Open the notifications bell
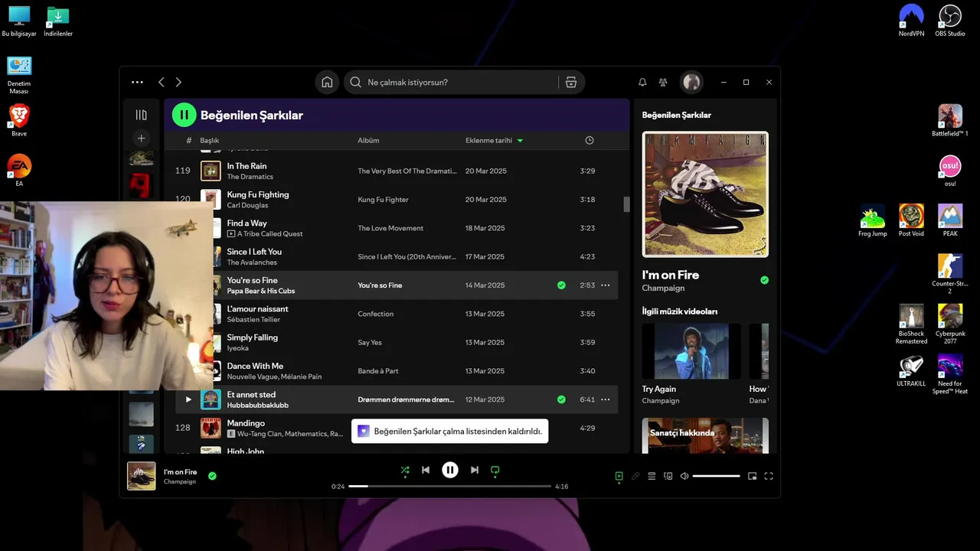This screenshot has height=551, width=980. (642, 82)
